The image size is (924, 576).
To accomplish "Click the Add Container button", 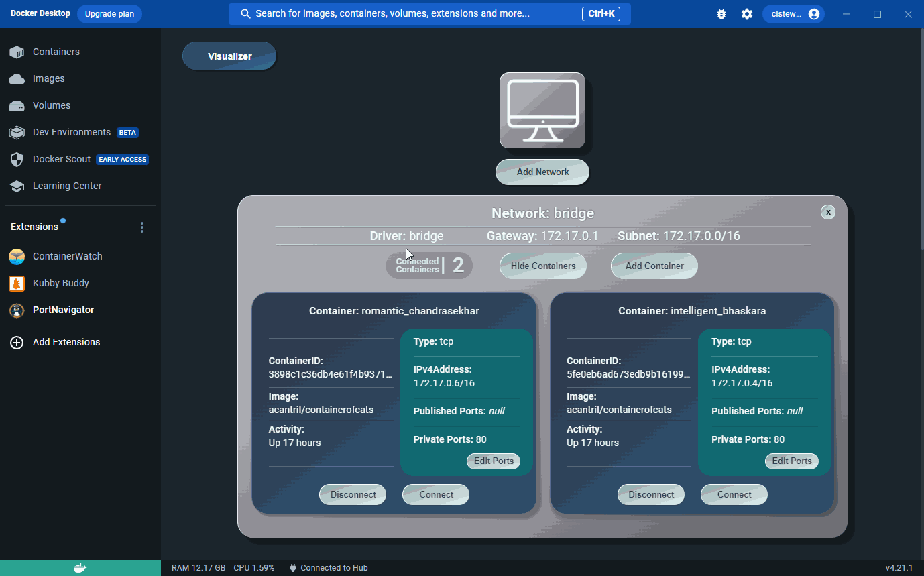I will point(654,266).
